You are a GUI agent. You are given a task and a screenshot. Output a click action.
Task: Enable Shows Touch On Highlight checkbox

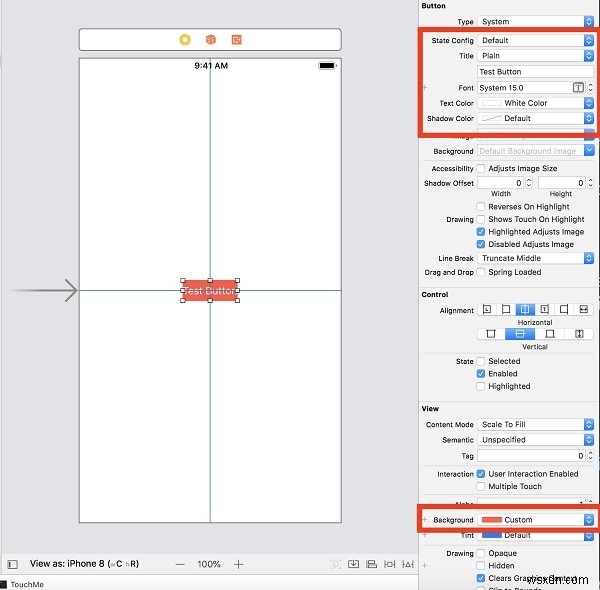[481, 219]
